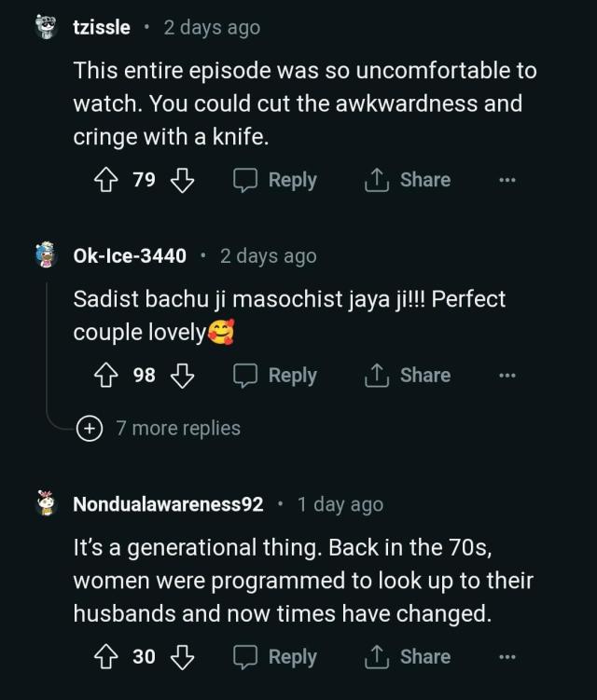The image size is (597, 700).
Task: Open more options on Ok-Ice-3440's reply
Action: pos(507,376)
